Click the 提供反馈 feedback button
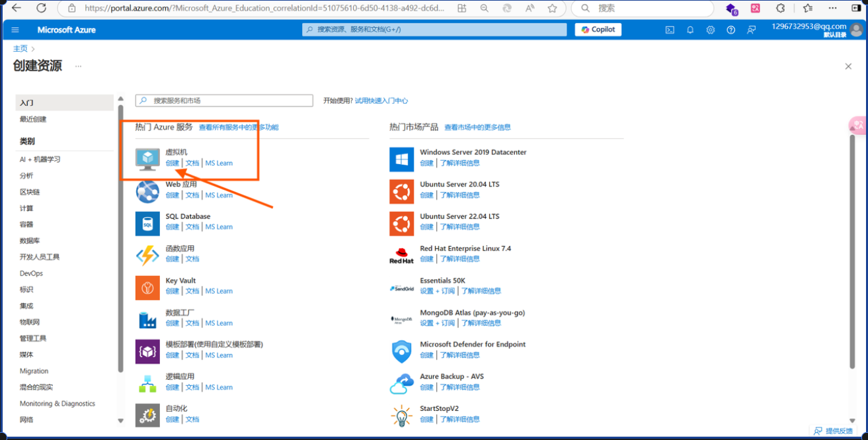This screenshot has height=440, width=868. point(834,431)
